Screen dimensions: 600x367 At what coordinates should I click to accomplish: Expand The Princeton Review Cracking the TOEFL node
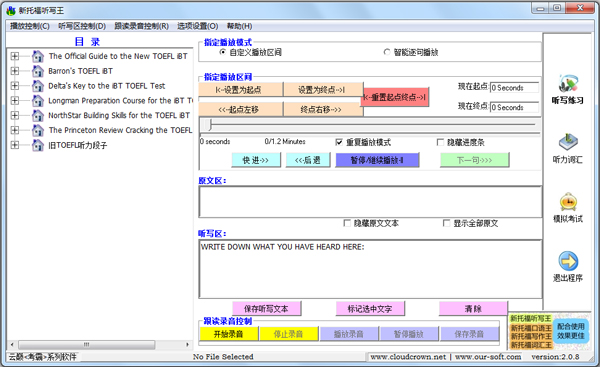pyautogui.click(x=15, y=130)
